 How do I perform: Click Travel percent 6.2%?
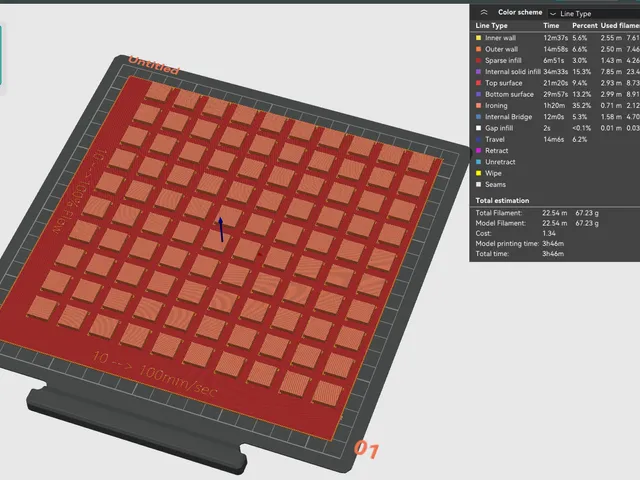click(580, 139)
